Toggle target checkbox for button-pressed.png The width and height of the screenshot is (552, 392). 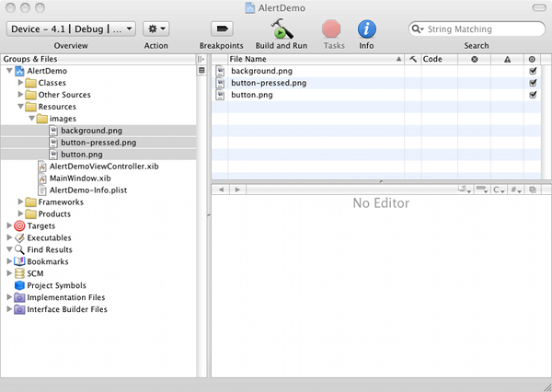[x=533, y=83]
